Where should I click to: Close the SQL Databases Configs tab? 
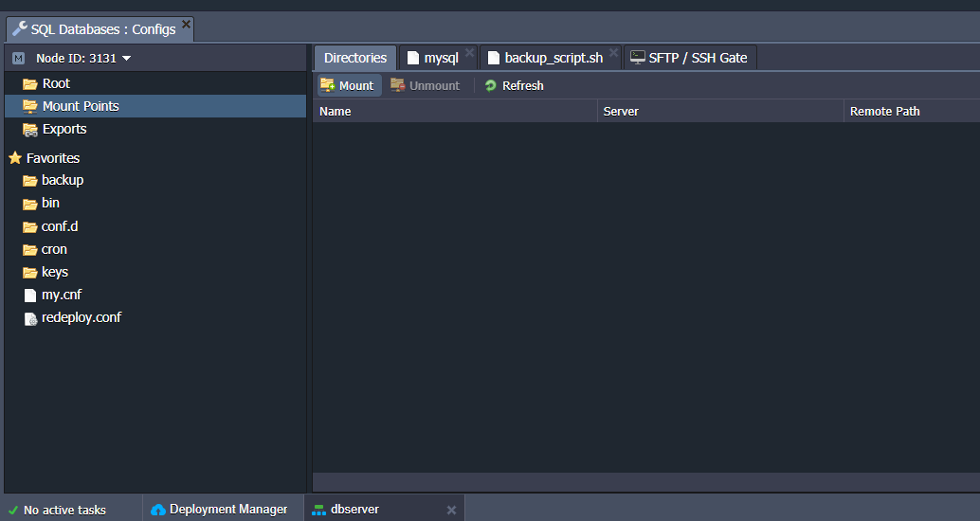click(x=186, y=24)
